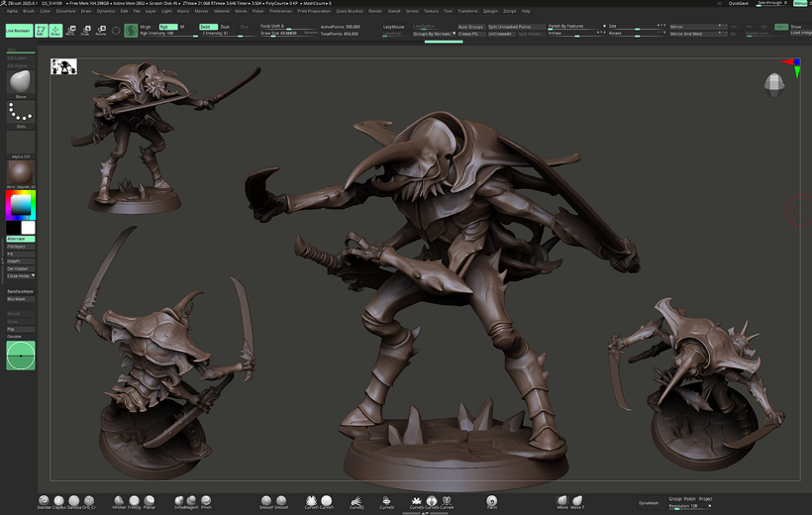The image size is (812, 515).
Task: Activate the Draw mode icon
Action: (56, 31)
